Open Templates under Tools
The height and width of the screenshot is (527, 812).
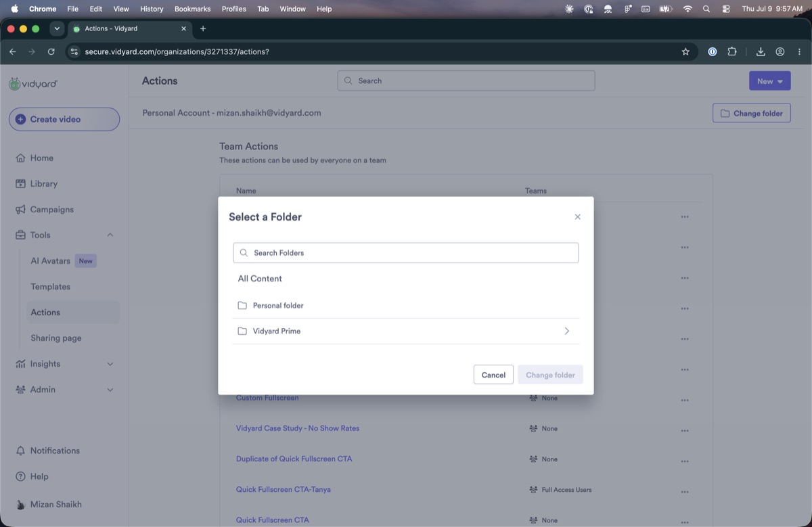[x=50, y=286]
